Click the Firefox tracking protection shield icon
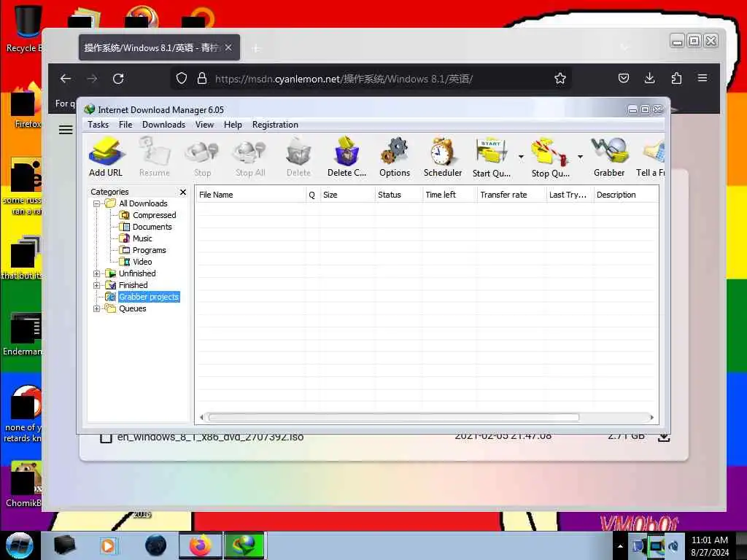This screenshot has width=747, height=560. pyautogui.click(x=182, y=79)
